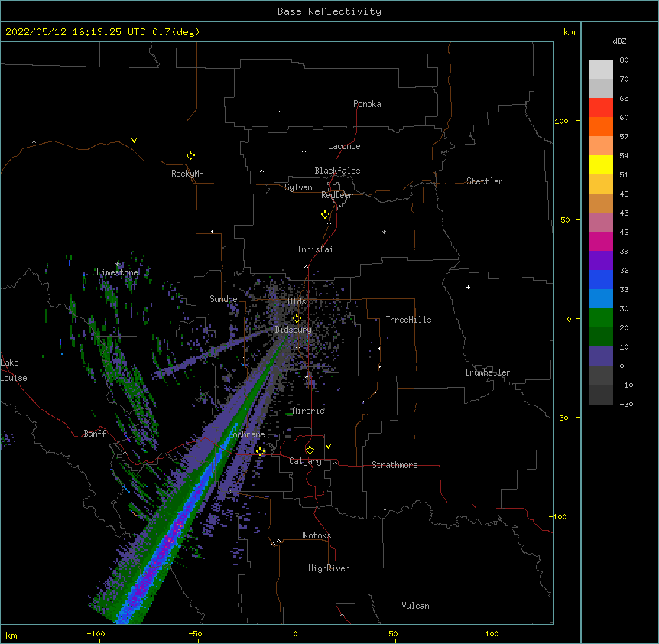Click the white plus marker north of Drumheller

coord(468,287)
